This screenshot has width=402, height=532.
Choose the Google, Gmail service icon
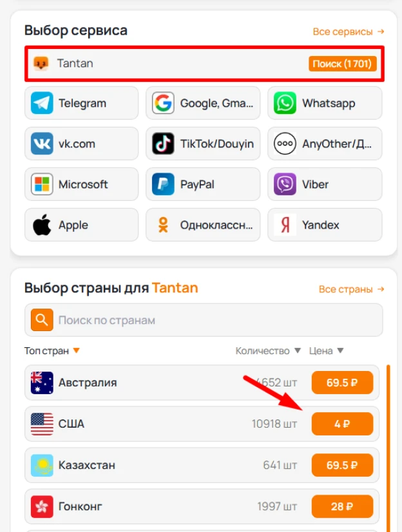point(163,103)
